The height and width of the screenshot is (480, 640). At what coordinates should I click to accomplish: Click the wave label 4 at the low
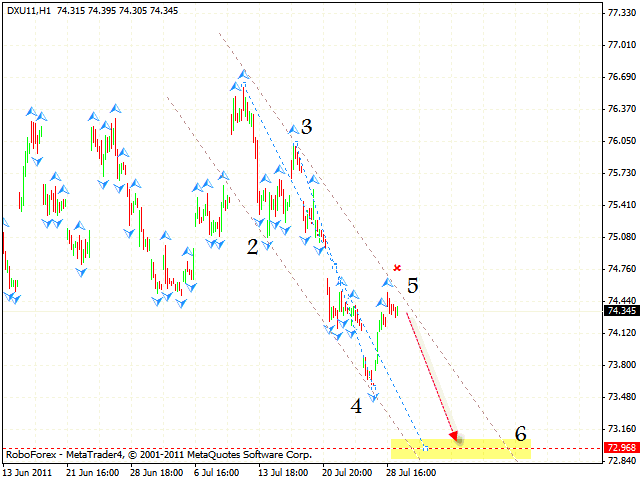(x=356, y=406)
